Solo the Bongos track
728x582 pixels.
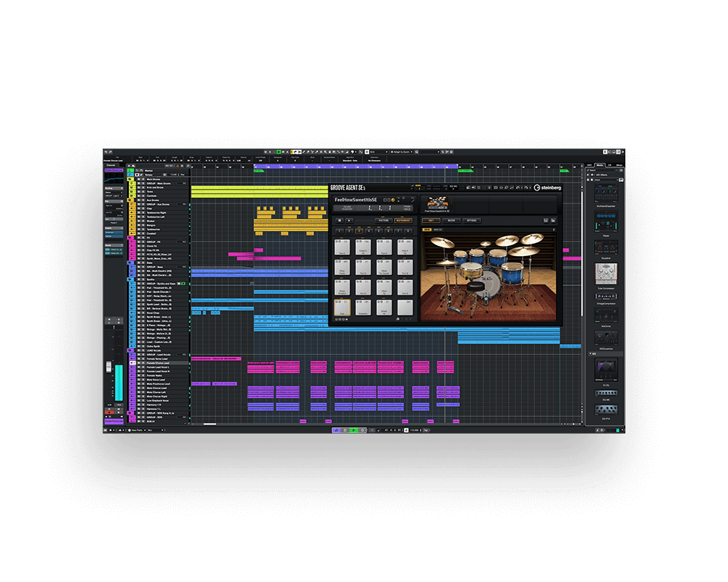142,225
